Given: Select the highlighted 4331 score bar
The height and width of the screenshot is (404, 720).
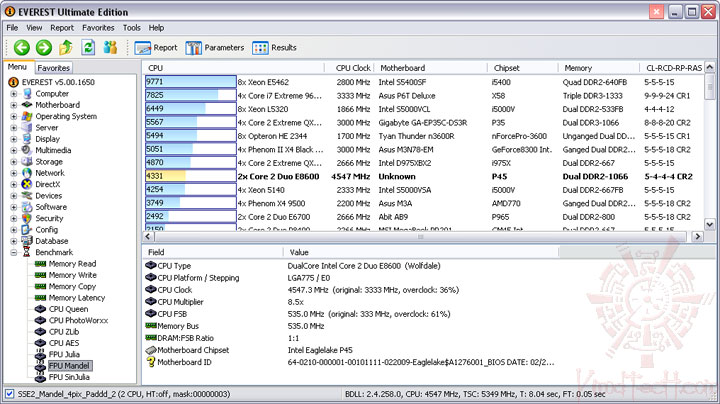Looking at the screenshot, I should [x=191, y=176].
